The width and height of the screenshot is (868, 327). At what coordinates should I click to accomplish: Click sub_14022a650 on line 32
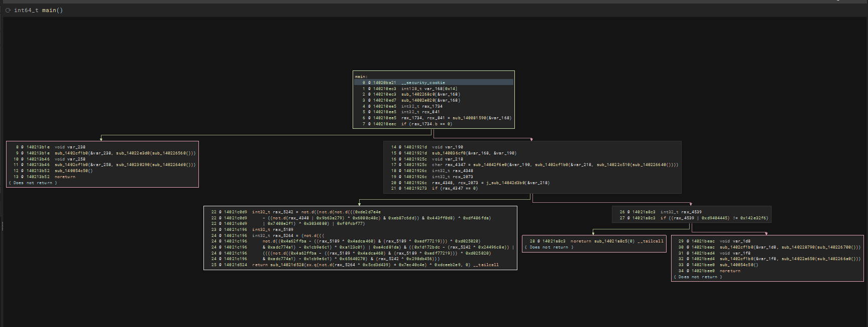click(798, 259)
